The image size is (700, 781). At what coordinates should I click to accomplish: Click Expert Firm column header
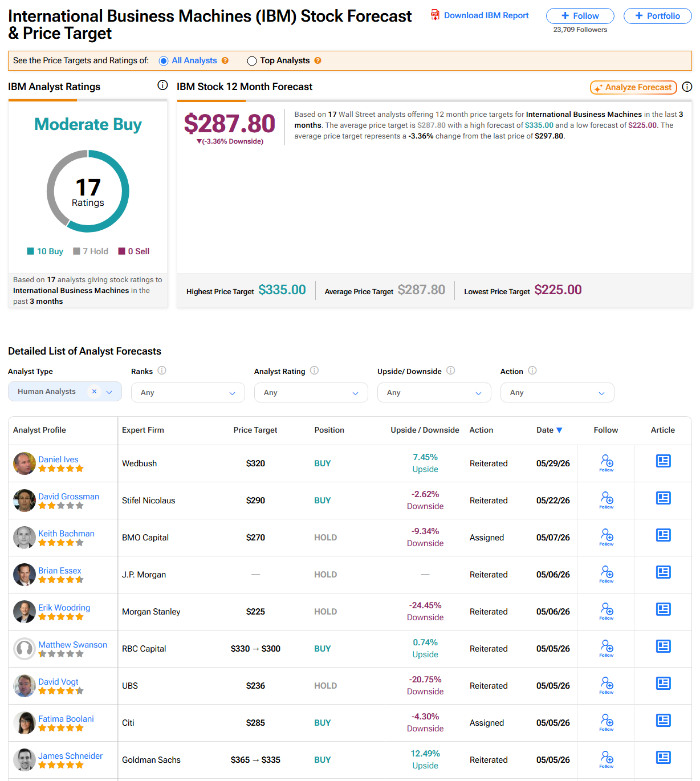coord(143,430)
